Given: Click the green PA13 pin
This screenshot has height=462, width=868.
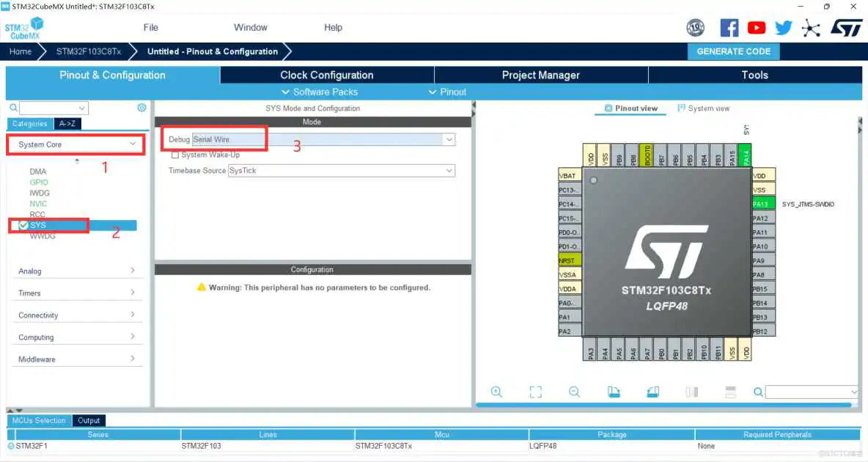Looking at the screenshot, I should click(763, 204).
